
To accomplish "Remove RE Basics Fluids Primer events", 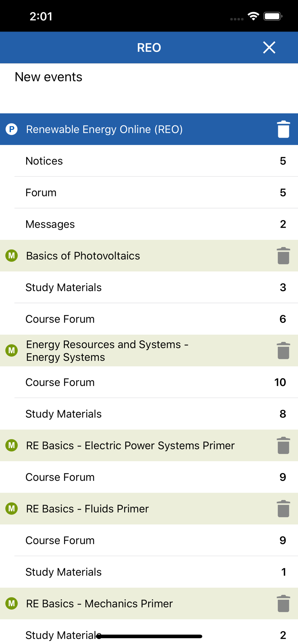I will coord(283,509).
